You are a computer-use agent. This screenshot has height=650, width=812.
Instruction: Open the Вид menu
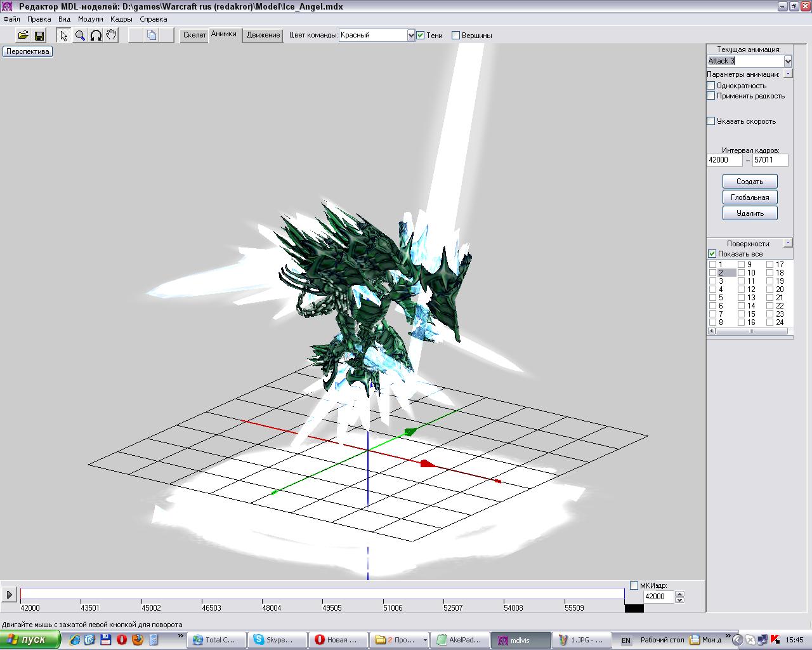click(x=64, y=19)
